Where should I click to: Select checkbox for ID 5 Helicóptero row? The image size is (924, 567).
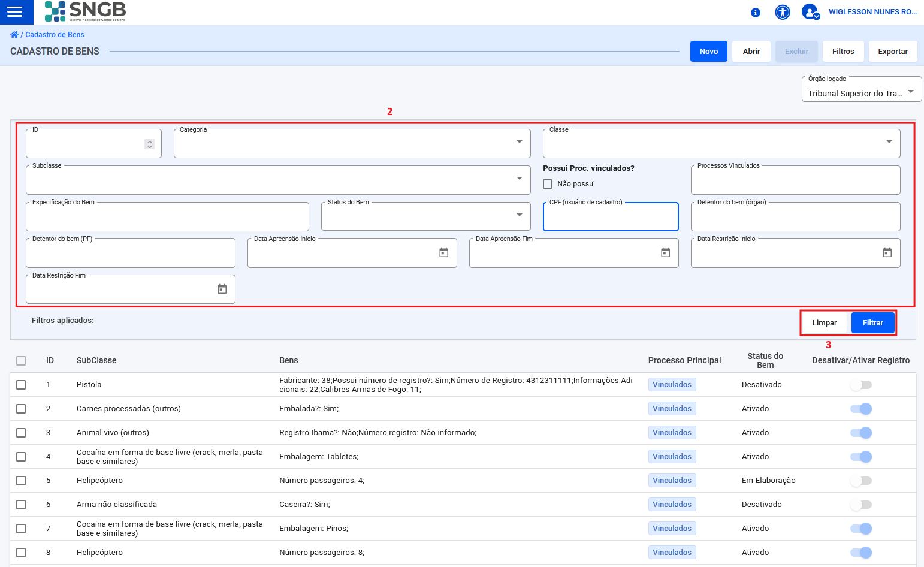click(21, 481)
